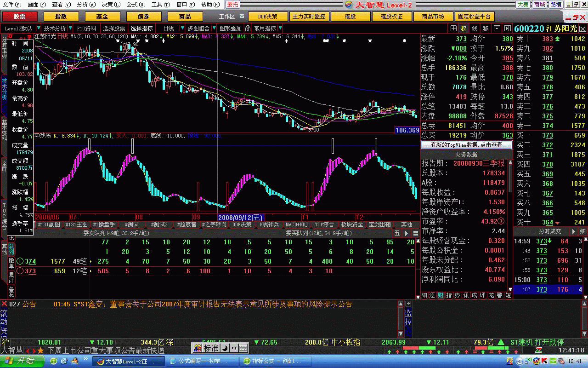Screen dimensions: 588x368
Task: Open the 港股权证 section
Action: 391,17
